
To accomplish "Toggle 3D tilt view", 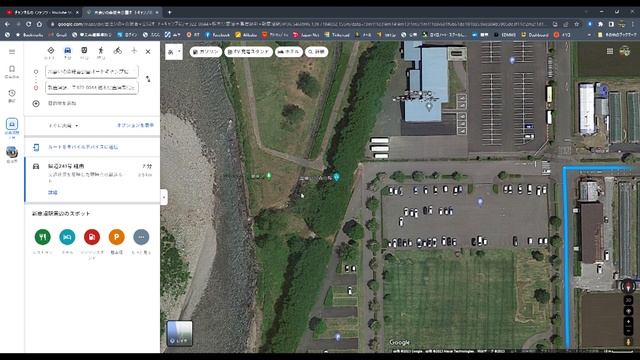I will click(629, 300).
